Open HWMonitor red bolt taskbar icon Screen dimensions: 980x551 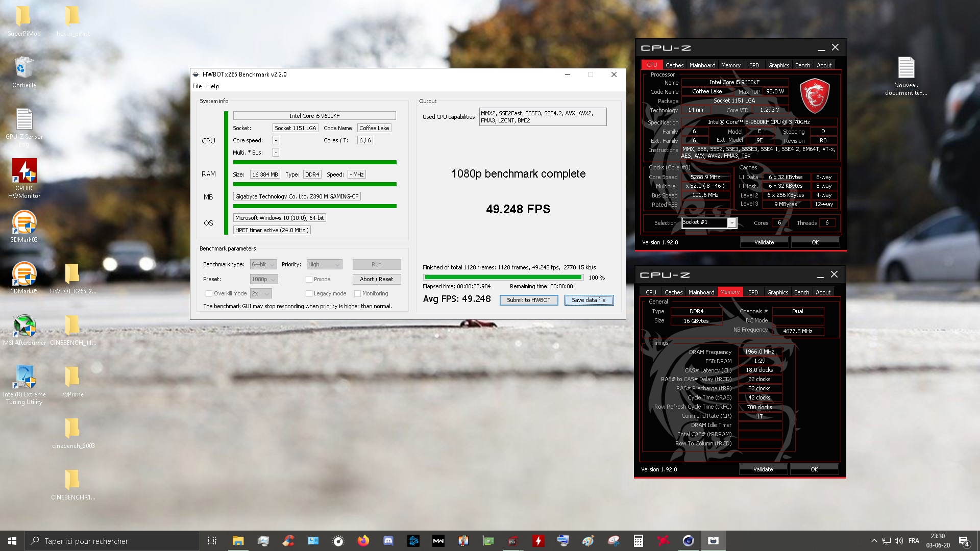(538, 541)
